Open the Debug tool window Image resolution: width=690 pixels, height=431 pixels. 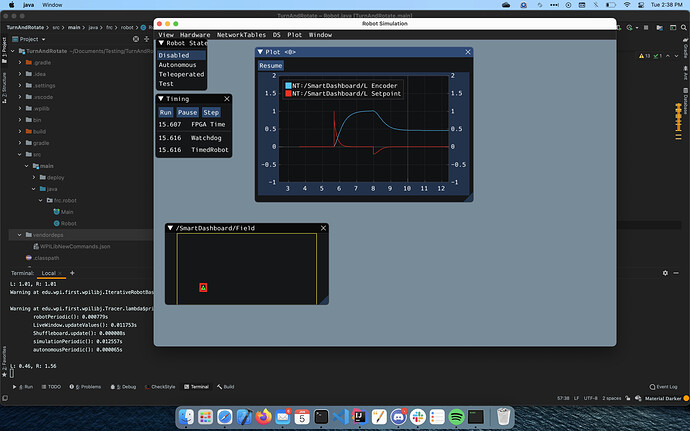pyautogui.click(x=123, y=387)
